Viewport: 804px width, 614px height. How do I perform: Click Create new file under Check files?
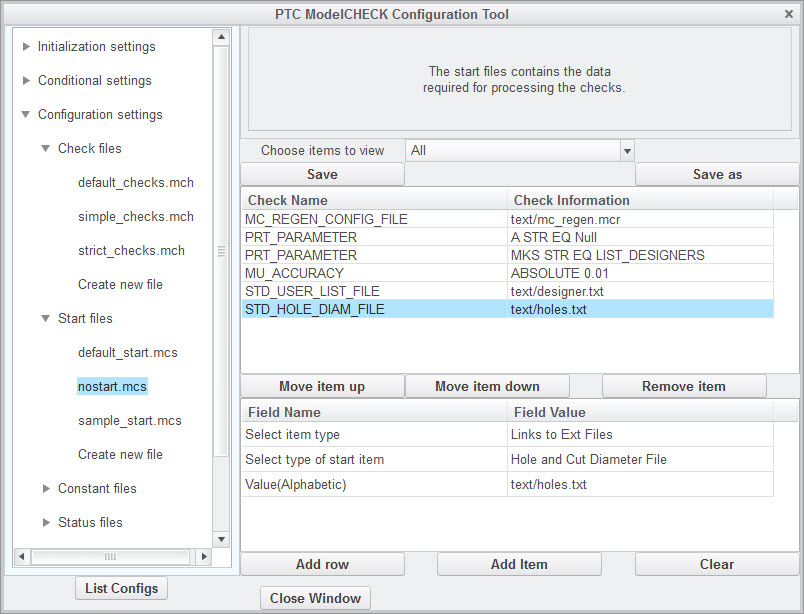120,284
